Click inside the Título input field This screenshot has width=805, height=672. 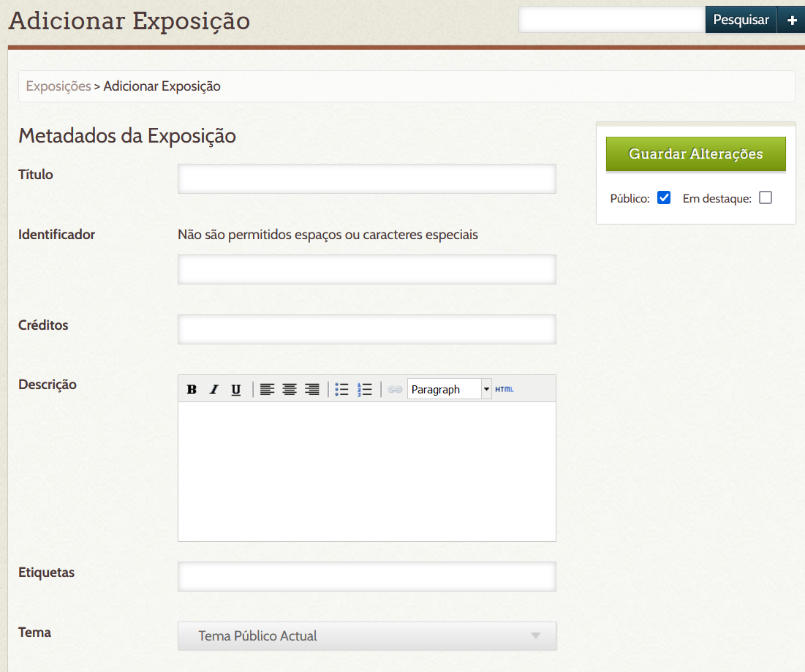coord(366,178)
